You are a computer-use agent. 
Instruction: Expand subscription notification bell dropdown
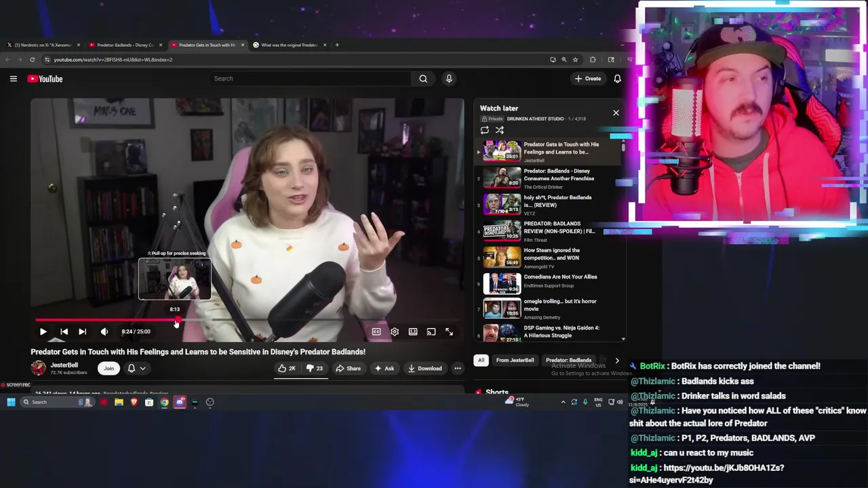[136, 368]
